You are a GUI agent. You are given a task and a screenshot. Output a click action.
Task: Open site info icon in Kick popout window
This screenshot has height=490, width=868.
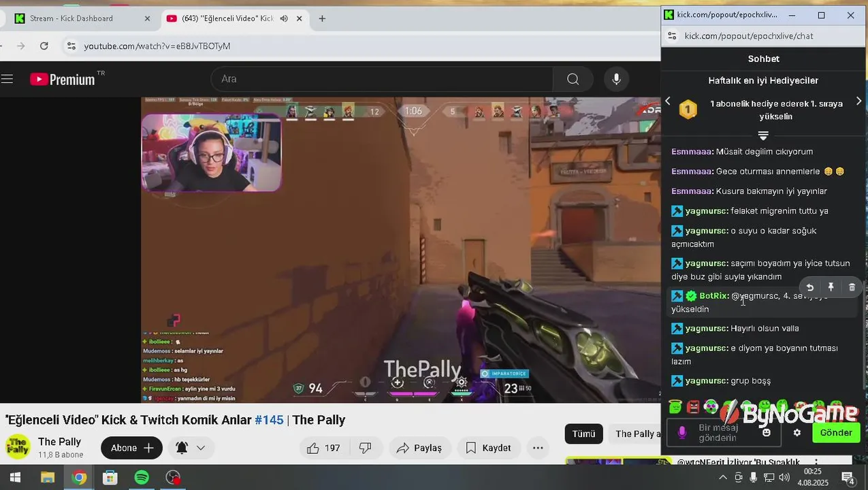(x=671, y=36)
